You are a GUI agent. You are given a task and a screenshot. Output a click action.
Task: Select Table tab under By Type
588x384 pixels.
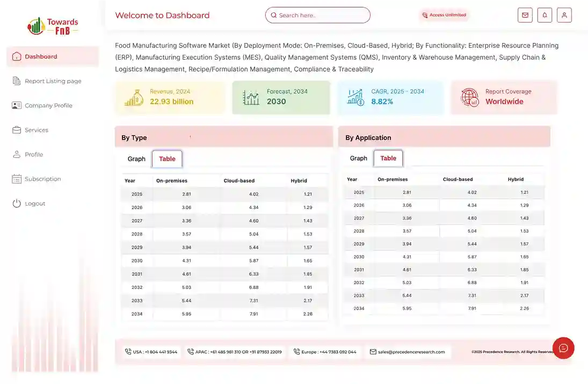[167, 159]
